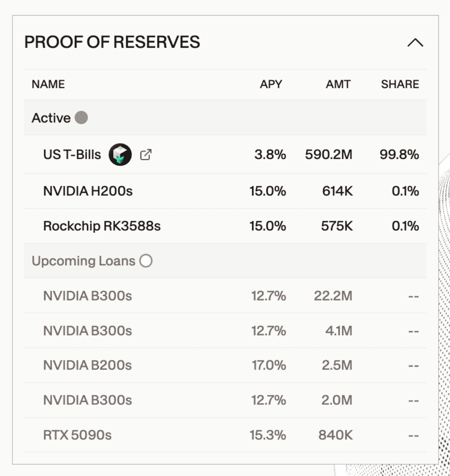Click the Active section header
The height and width of the screenshot is (476, 450).
(x=51, y=118)
